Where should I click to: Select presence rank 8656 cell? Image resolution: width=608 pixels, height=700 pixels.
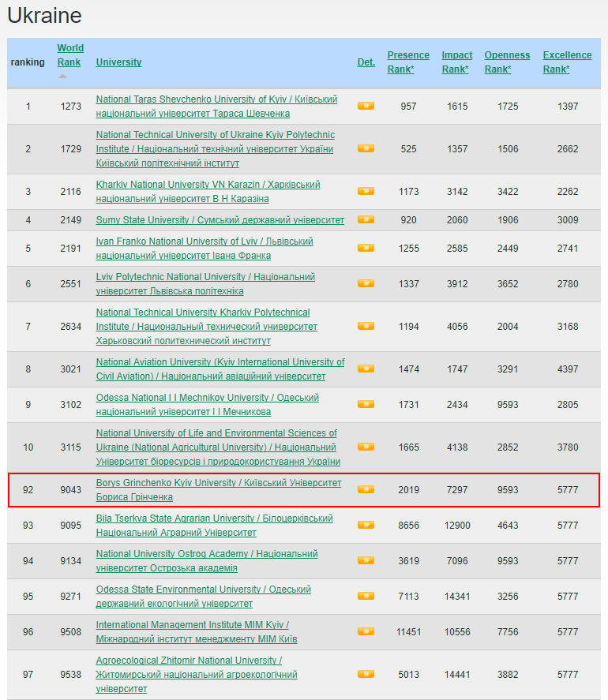tap(409, 526)
